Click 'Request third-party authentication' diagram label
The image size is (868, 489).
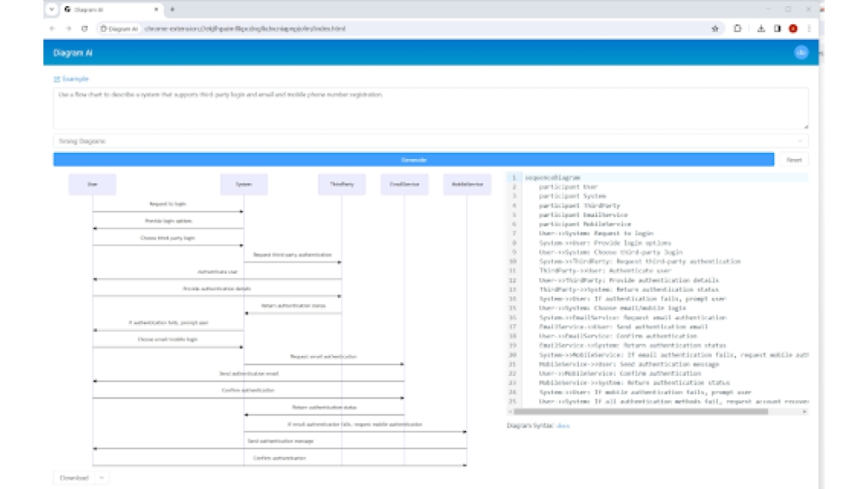(293, 254)
